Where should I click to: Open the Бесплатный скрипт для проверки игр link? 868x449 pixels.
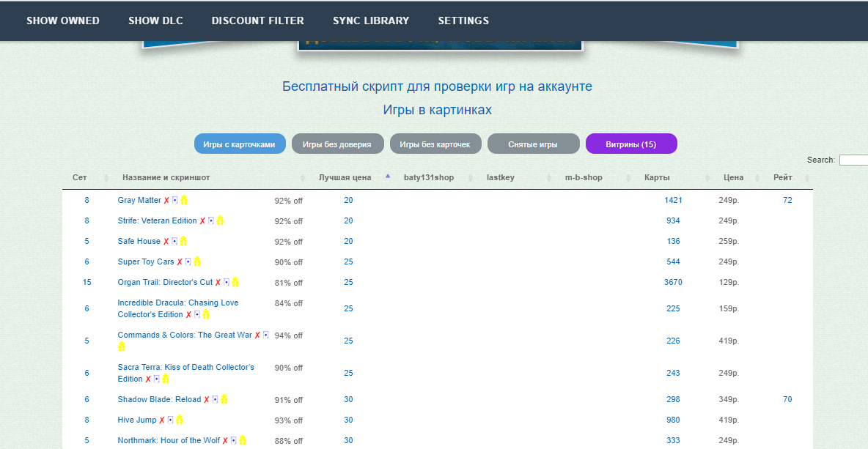(438, 86)
